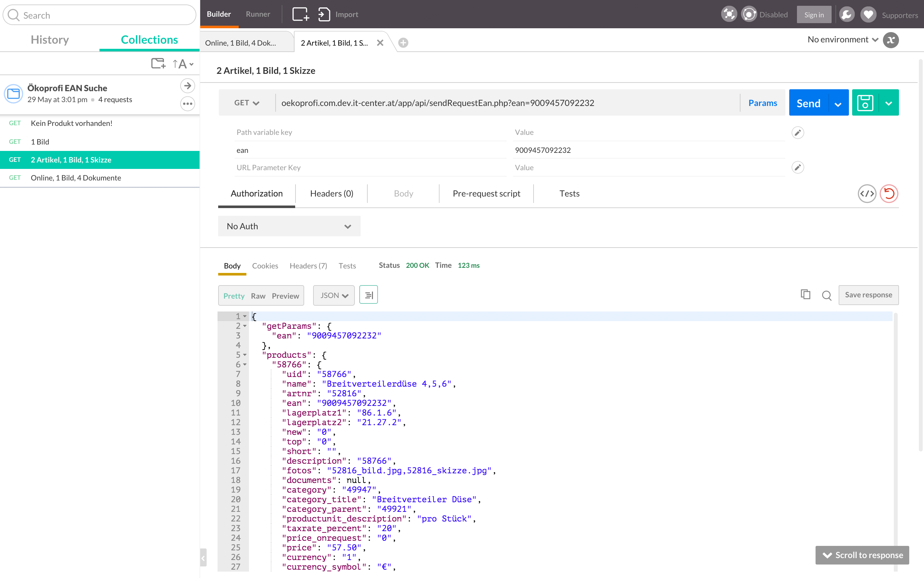
Task: Select Pretty response view
Action: click(x=234, y=296)
